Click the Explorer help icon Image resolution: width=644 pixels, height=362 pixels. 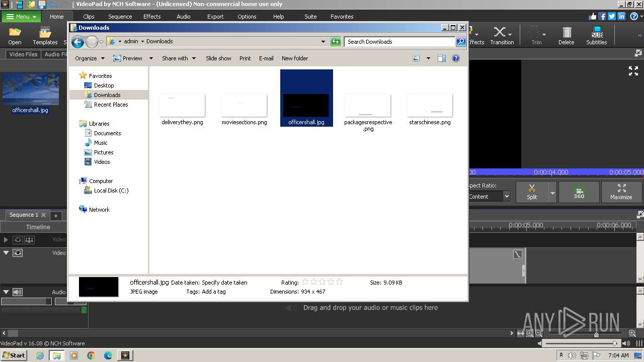456,58
